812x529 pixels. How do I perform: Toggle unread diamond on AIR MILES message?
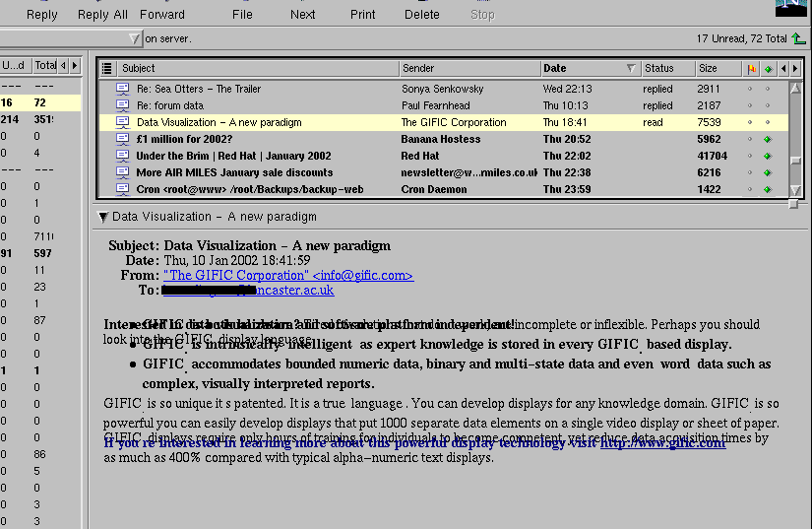[768, 172]
